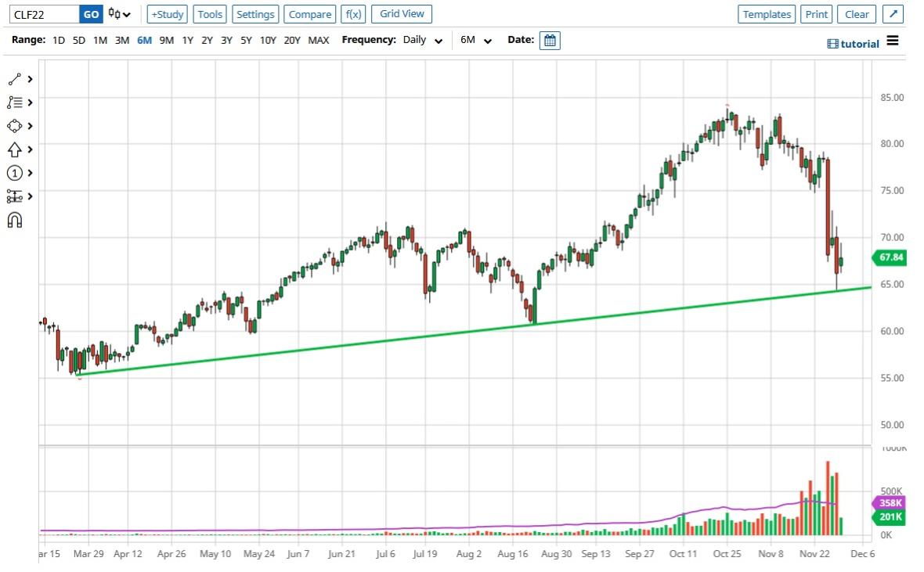Select the line drawing tool icon
Screen dimensions: 924x572
point(14,79)
